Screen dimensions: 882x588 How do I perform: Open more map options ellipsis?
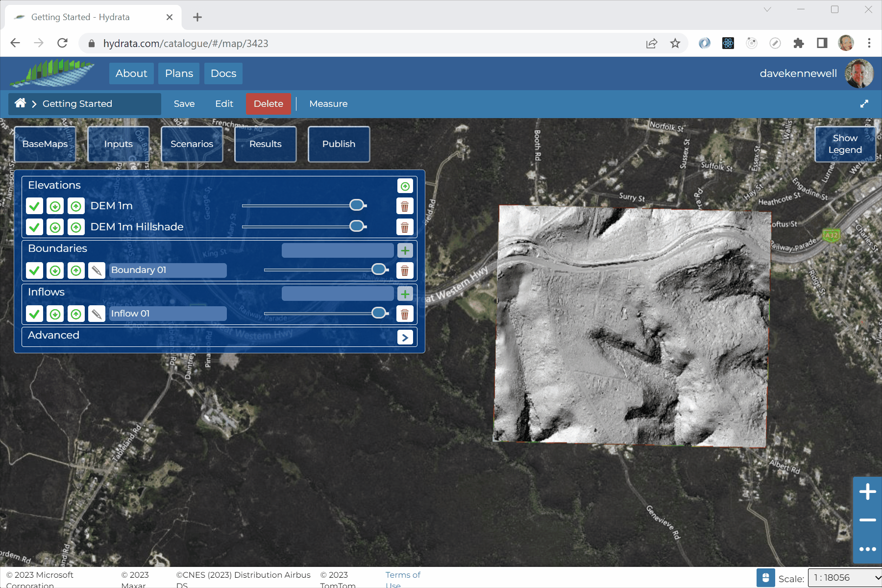point(867,549)
